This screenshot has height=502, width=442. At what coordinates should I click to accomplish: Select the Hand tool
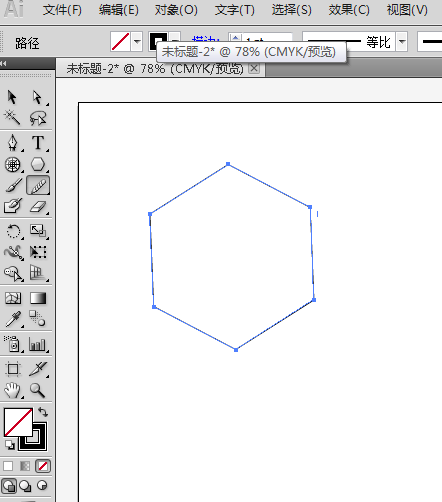click(13, 390)
